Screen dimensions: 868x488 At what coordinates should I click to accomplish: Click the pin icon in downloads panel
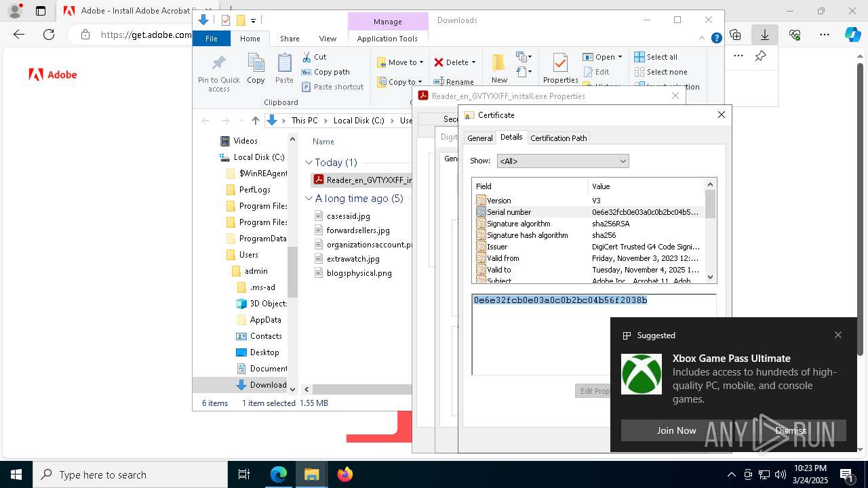[761, 56]
